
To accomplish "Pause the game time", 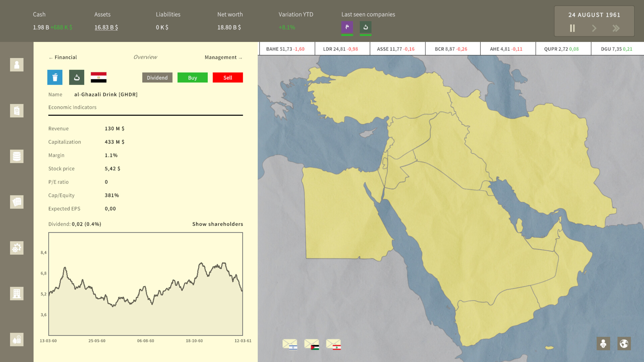I will click(572, 28).
